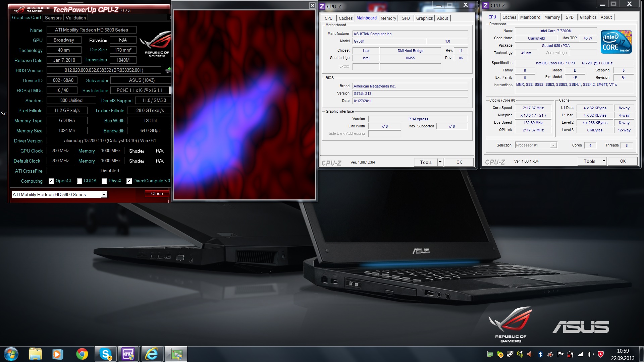This screenshot has height=362, width=644.
Task: Toggle the PhysX checkbox
Action: [x=104, y=181]
